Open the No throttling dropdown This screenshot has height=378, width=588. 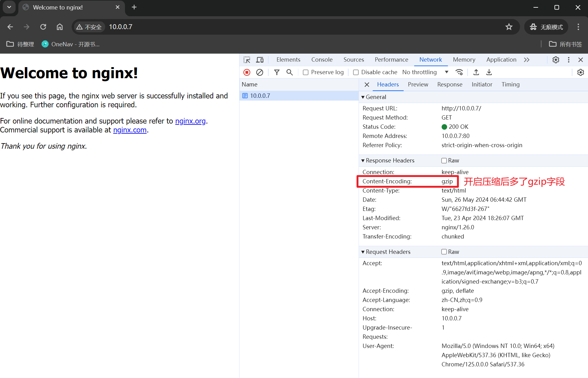pos(425,72)
